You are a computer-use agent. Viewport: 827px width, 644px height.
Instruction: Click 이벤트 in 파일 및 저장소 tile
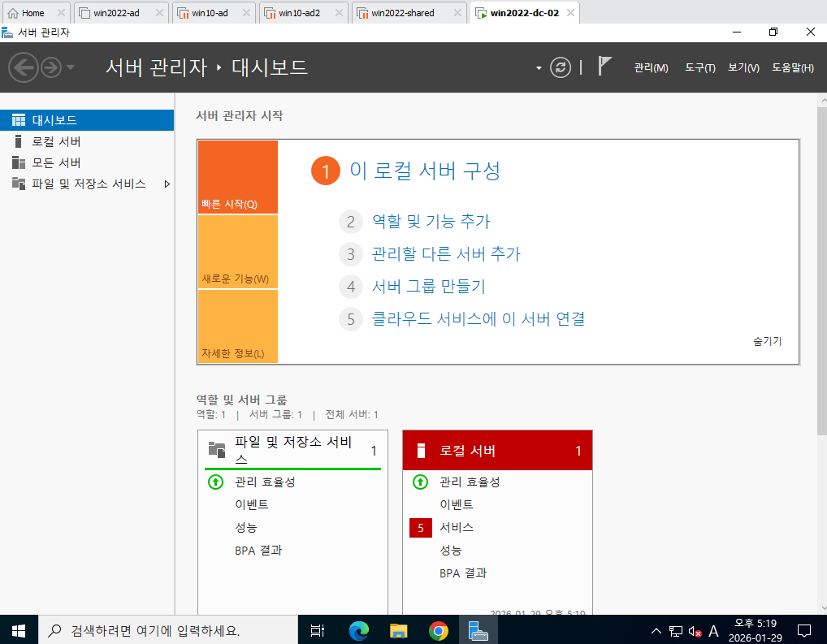pos(252,505)
